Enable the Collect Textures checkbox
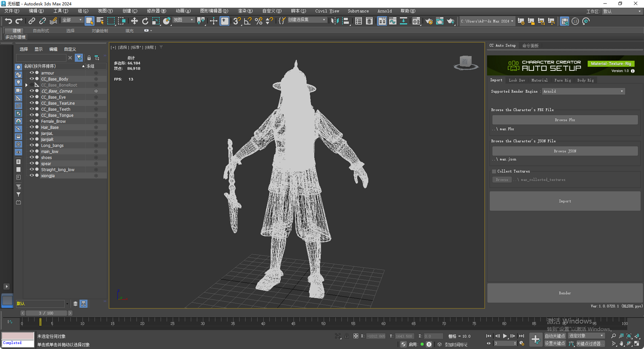This screenshot has width=644, height=349. (494, 171)
